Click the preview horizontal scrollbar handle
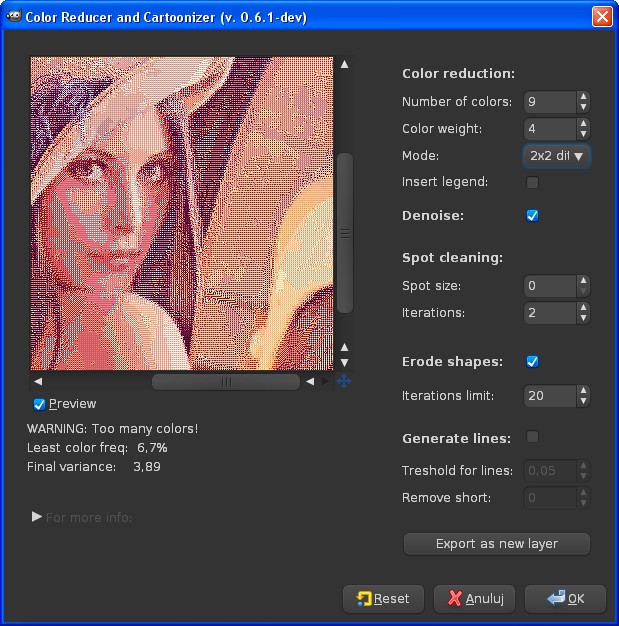 tap(226, 382)
